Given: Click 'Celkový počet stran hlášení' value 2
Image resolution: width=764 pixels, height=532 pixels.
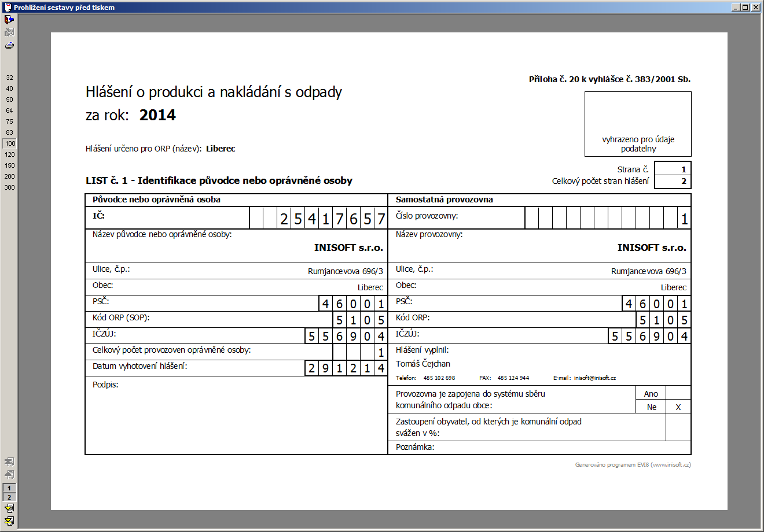Looking at the screenshot, I should pos(673,182).
